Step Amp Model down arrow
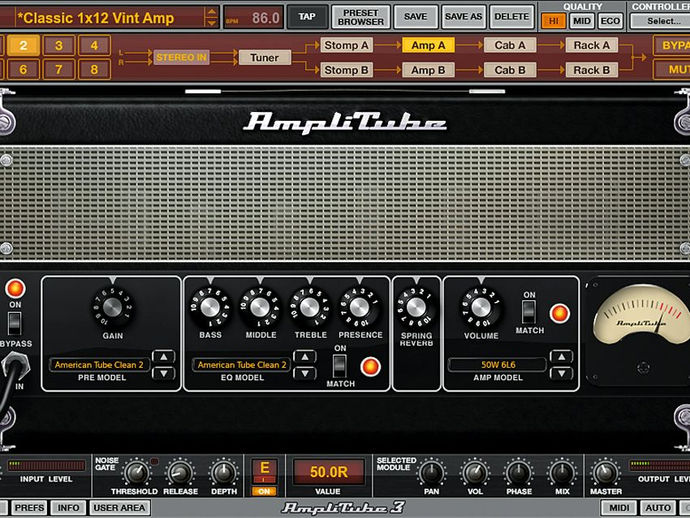The image size is (690, 518). click(562, 373)
